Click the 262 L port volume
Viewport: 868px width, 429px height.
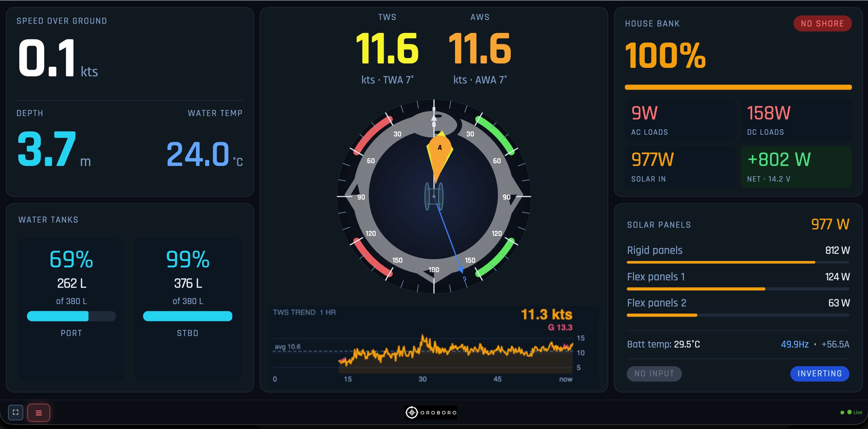tap(72, 283)
